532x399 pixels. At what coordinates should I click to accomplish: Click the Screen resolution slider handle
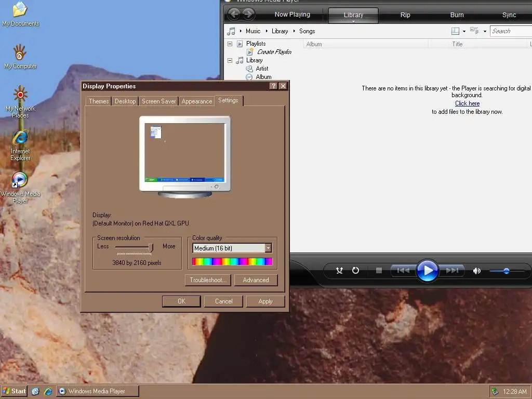(151, 247)
